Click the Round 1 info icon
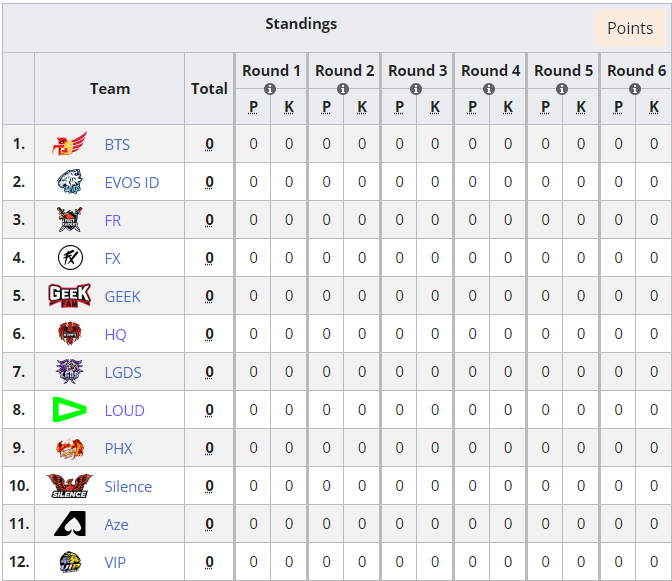Screen dimensions: 672x581 [x=271, y=89]
